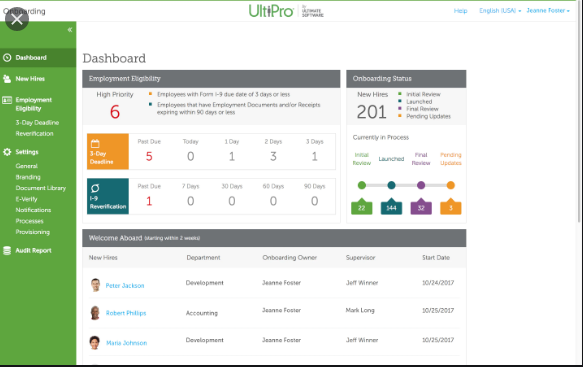This screenshot has width=583, height=367.
Task: Click the 3-Day Deadline calendar icon
Action: coord(95,144)
